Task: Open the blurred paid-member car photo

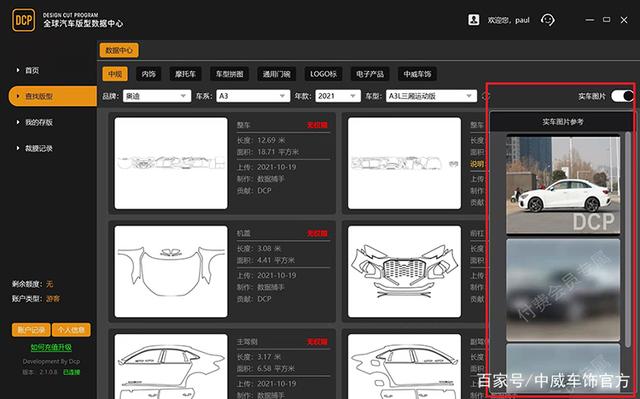Action: [563, 290]
